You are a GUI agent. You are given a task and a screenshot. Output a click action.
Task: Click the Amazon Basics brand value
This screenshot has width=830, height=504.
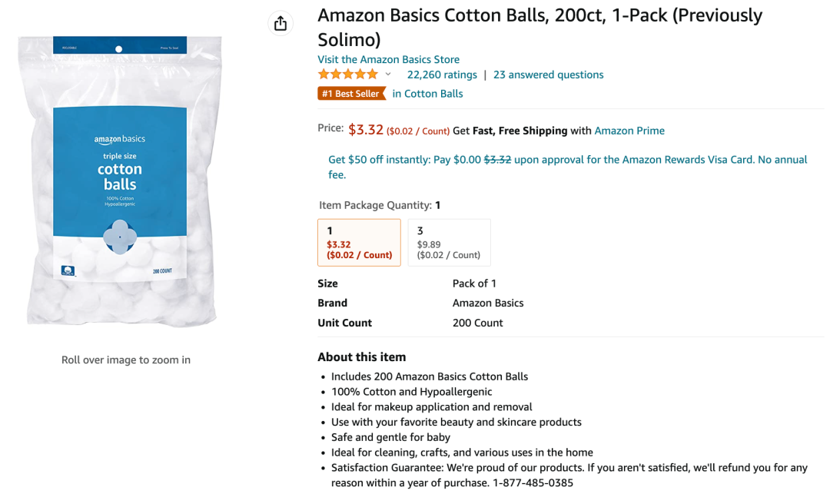click(x=488, y=303)
